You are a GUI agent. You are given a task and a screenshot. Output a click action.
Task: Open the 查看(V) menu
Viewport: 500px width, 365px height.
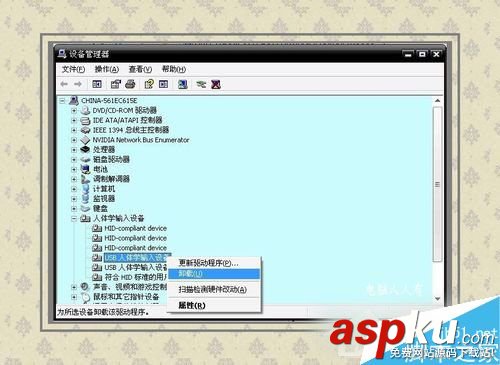140,69
